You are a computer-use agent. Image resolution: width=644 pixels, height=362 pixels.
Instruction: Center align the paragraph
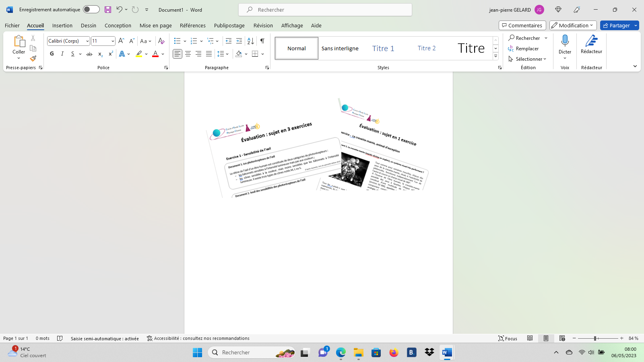(188, 54)
